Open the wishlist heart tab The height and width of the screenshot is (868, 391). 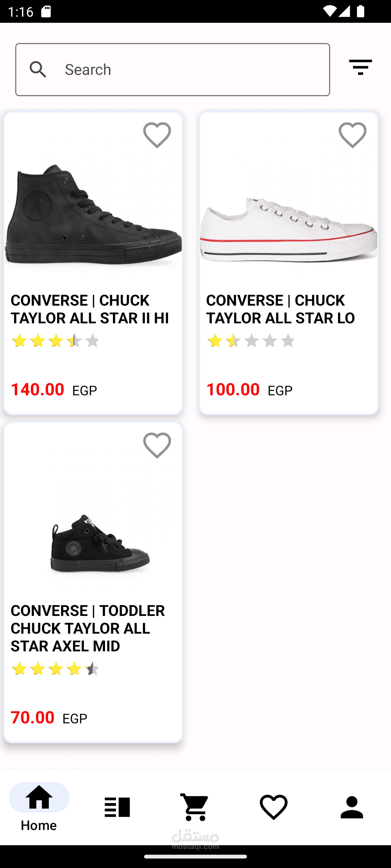pos(274,807)
